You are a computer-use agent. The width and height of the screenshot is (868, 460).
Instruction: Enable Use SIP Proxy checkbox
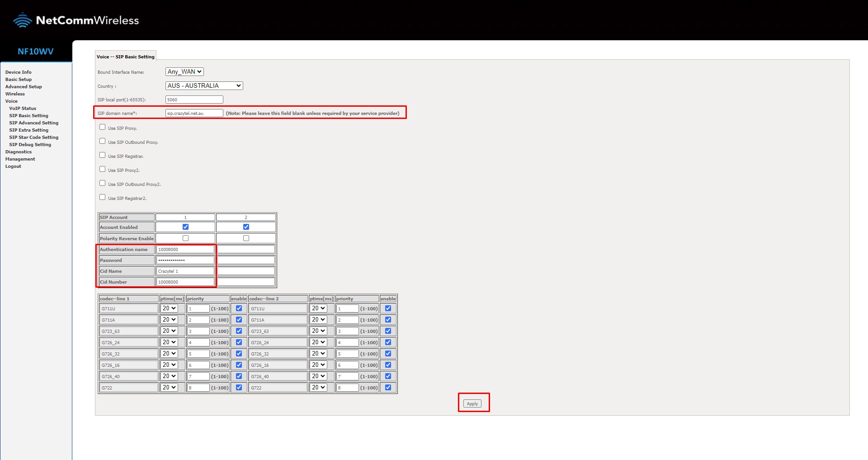pos(102,127)
